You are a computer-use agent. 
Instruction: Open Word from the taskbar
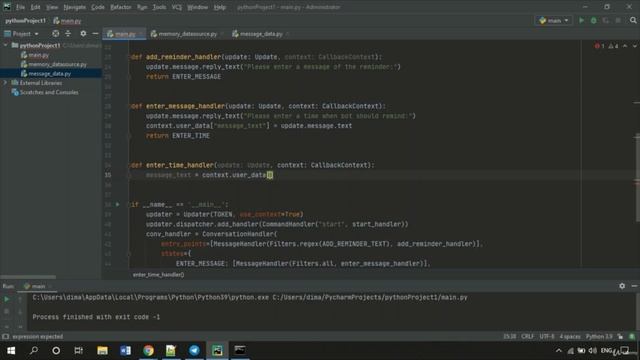pos(125,351)
